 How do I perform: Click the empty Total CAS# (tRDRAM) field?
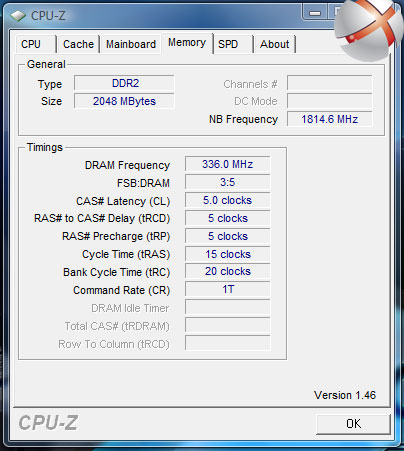point(227,325)
